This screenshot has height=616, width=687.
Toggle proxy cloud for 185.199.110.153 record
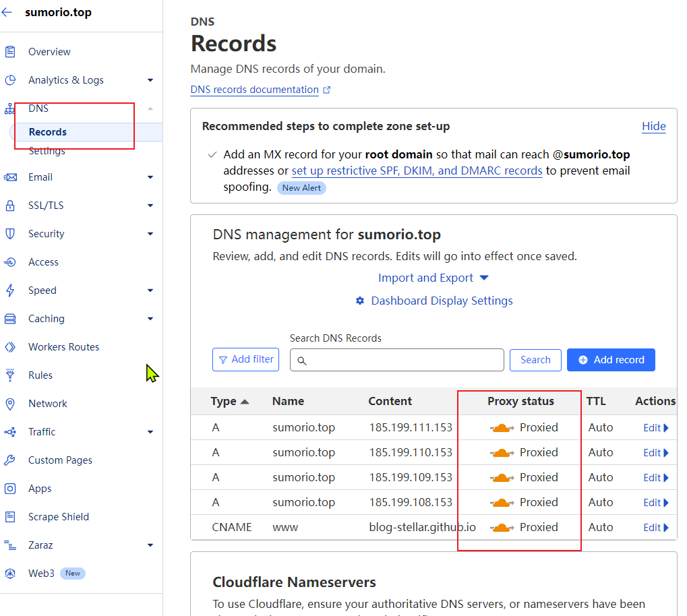502,453
